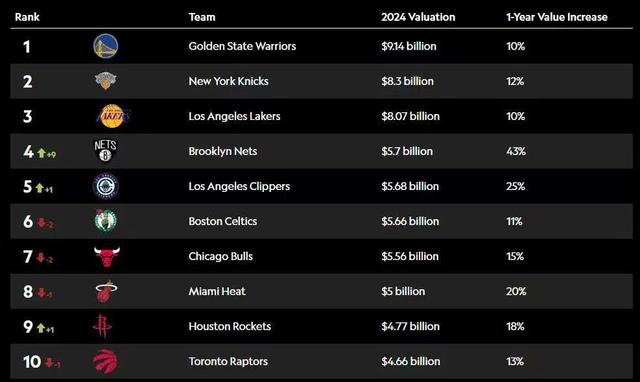Sort by the 2024 Valuation header

point(418,17)
